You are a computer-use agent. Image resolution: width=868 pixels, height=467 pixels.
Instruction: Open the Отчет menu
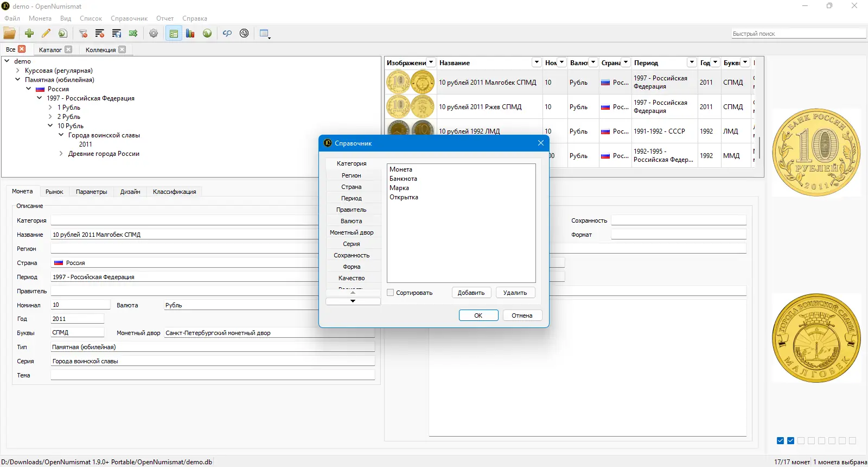(165, 18)
